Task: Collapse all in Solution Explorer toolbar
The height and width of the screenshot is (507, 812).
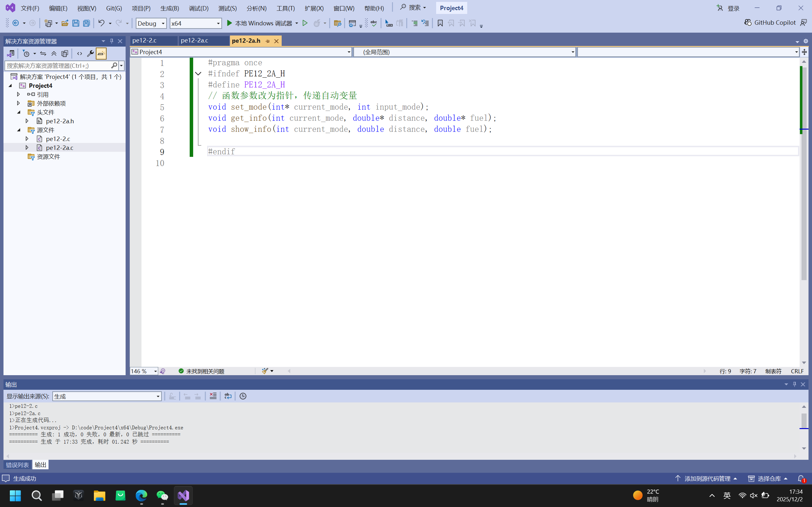Action: pos(54,54)
